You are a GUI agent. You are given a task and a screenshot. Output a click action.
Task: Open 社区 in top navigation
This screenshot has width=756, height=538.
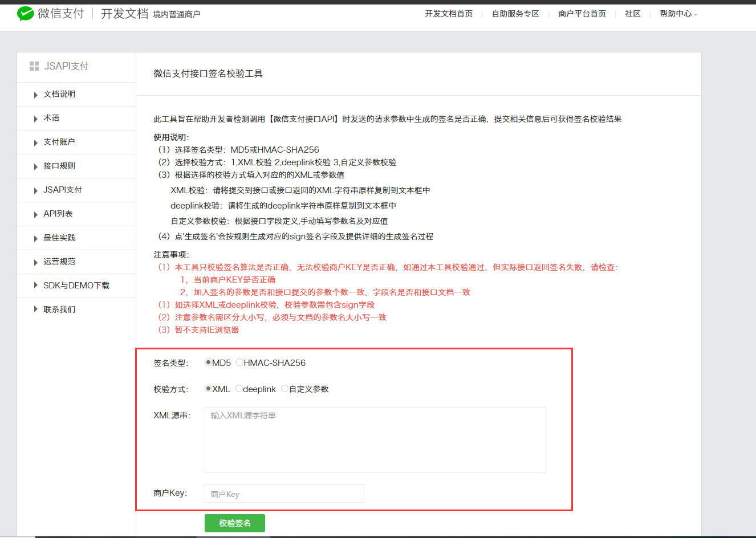click(633, 14)
